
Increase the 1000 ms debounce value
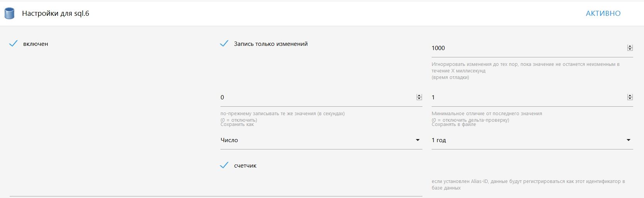tap(630, 47)
